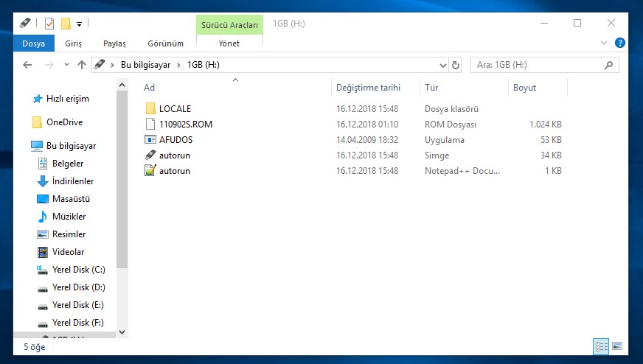Expand the ribbon with chevron arrow
The image size is (643, 364).
[x=605, y=43]
